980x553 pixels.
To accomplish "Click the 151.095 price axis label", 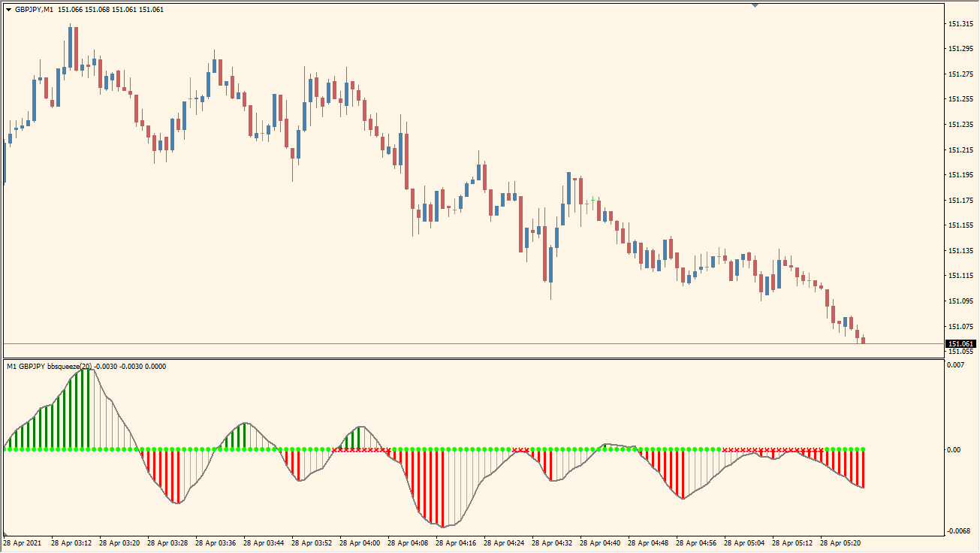I will pos(960,301).
